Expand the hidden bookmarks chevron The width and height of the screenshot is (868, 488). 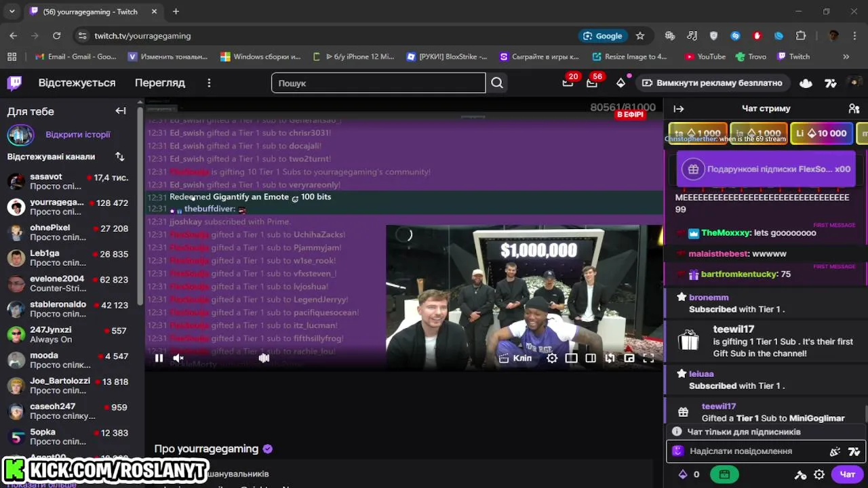coord(846,57)
